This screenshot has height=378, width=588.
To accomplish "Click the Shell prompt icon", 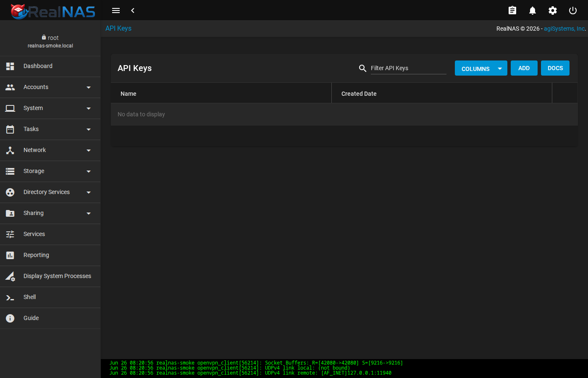I will click(10, 298).
